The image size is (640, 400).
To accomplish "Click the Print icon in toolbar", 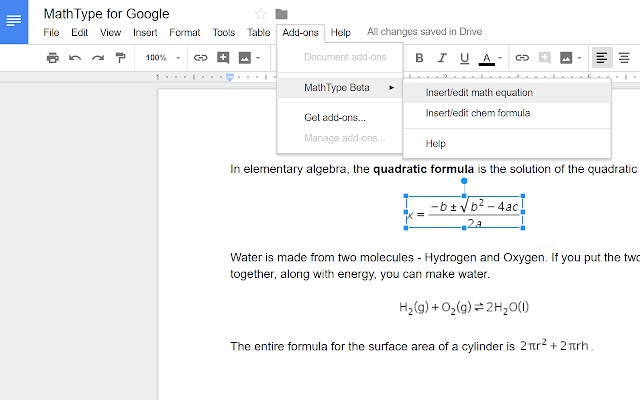I will [x=53, y=58].
